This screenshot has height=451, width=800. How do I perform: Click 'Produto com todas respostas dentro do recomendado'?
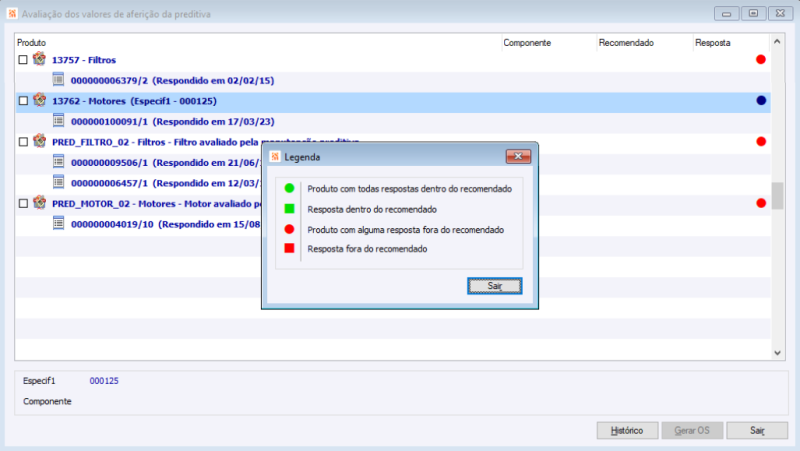[410, 189]
